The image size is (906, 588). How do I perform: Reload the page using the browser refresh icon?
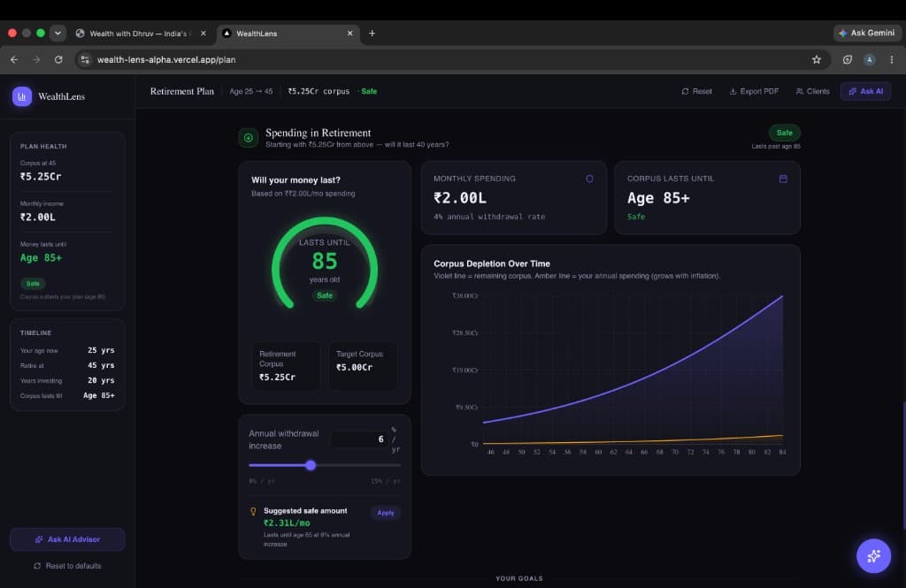58,59
